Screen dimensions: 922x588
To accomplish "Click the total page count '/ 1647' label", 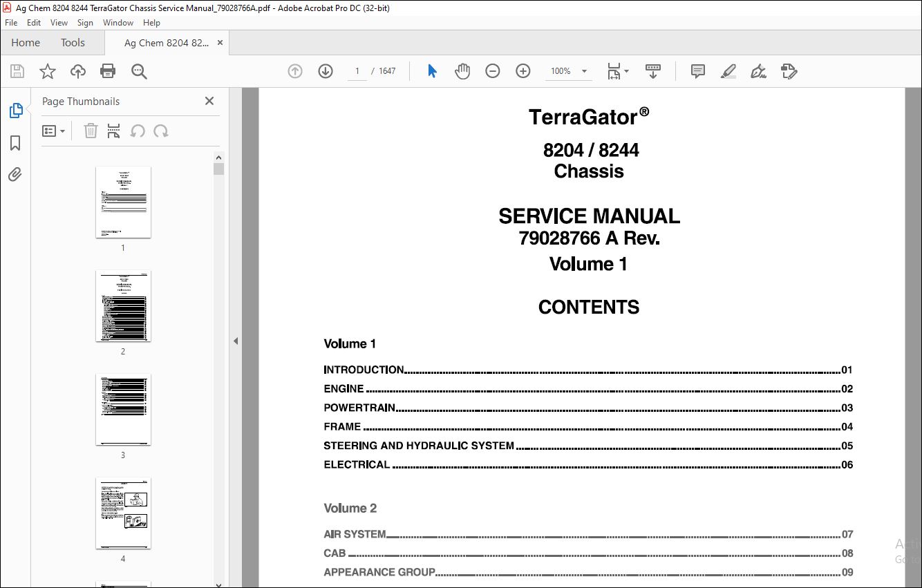I will (x=384, y=71).
